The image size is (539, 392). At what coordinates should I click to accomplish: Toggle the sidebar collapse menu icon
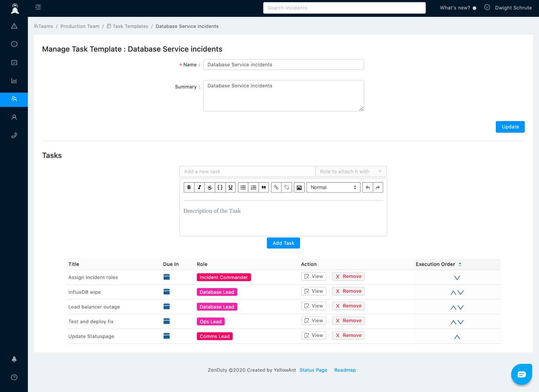pos(38,7)
